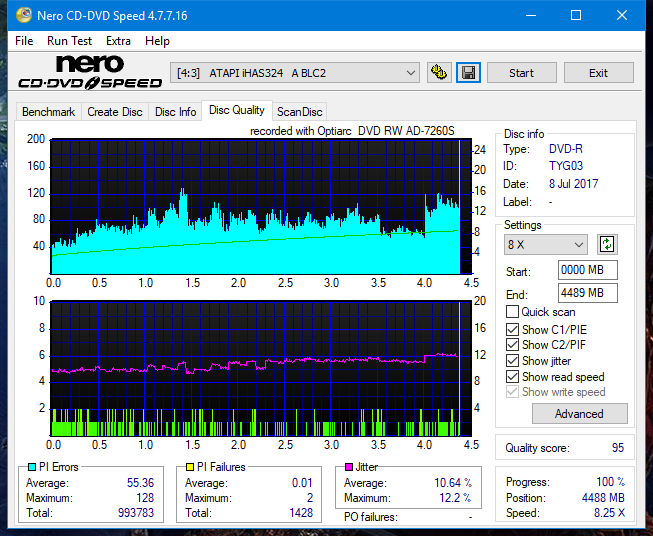Switch to the Benchmark tab
The height and width of the screenshot is (536, 653).
[x=49, y=112]
